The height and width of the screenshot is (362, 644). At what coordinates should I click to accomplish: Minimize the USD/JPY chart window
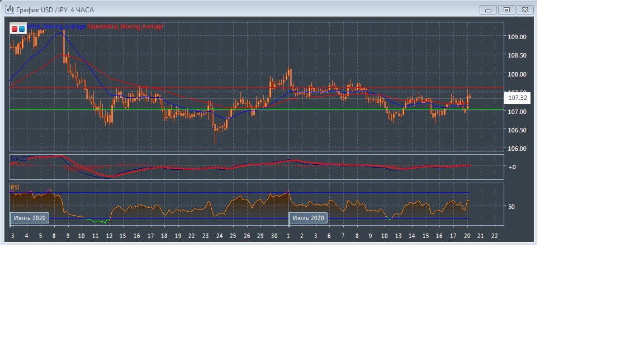tap(488, 9)
